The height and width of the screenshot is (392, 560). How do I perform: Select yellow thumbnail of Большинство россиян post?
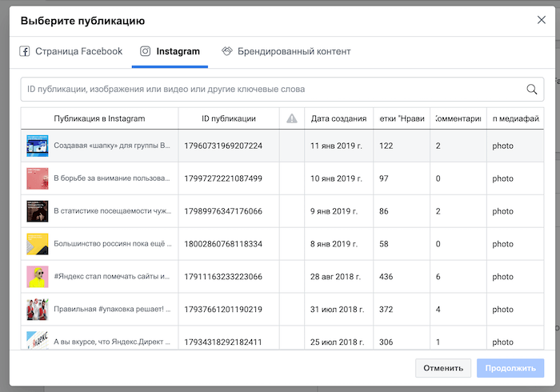click(x=38, y=244)
